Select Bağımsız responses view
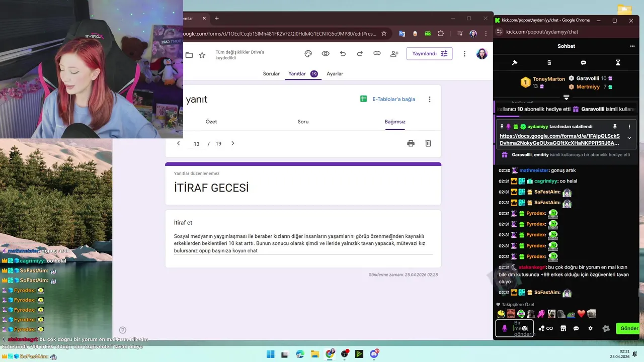The width and height of the screenshot is (644, 362). coord(395,122)
